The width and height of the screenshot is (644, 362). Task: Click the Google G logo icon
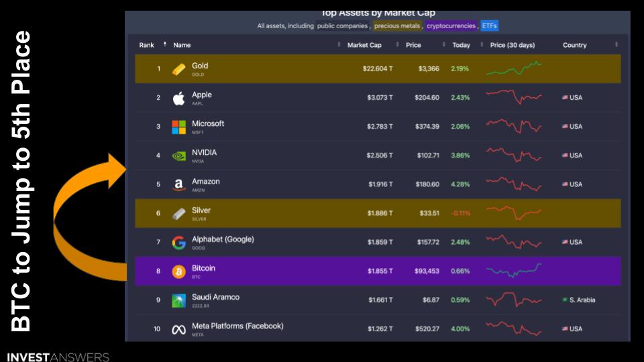point(178,243)
